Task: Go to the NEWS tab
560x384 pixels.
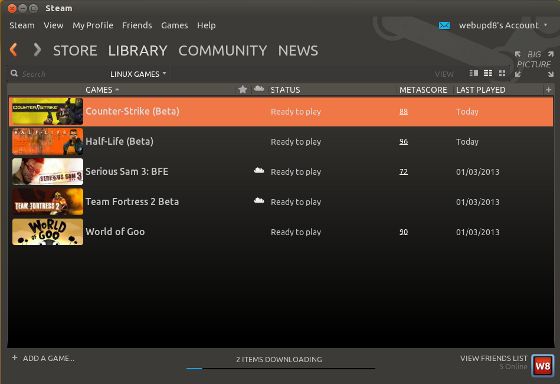Action: [298, 50]
